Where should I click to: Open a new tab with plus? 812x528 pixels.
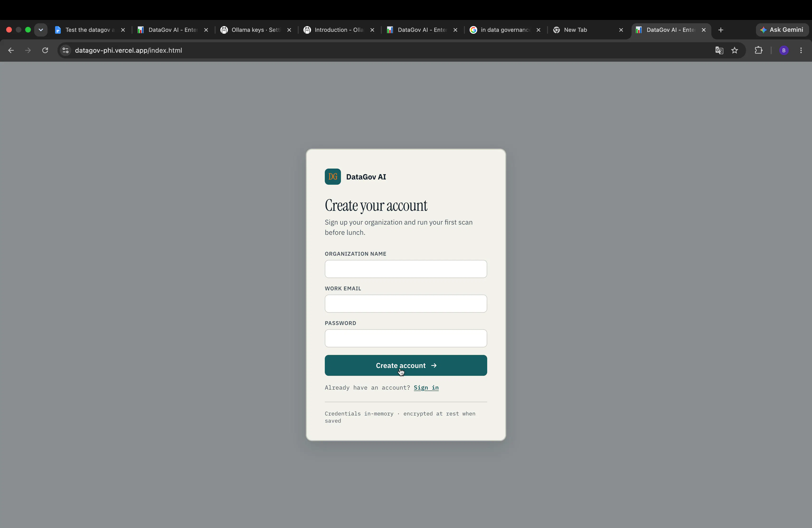721,30
